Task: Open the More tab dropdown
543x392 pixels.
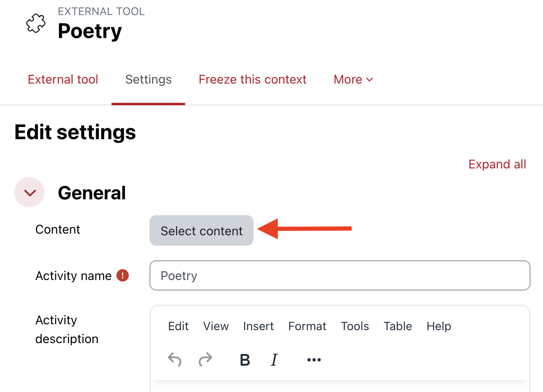Action: (x=353, y=79)
